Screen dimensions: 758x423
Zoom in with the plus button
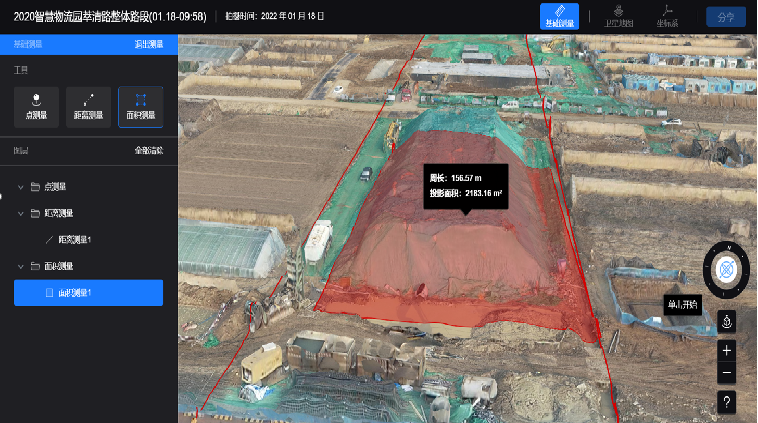coord(727,349)
